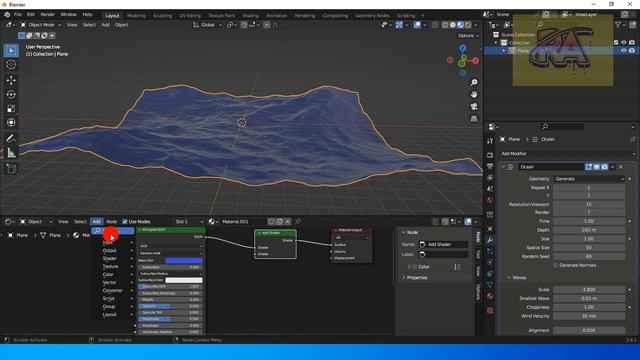Toggle Ocean modifier viewport display
This screenshot has height=360, width=640.
[x=597, y=167]
